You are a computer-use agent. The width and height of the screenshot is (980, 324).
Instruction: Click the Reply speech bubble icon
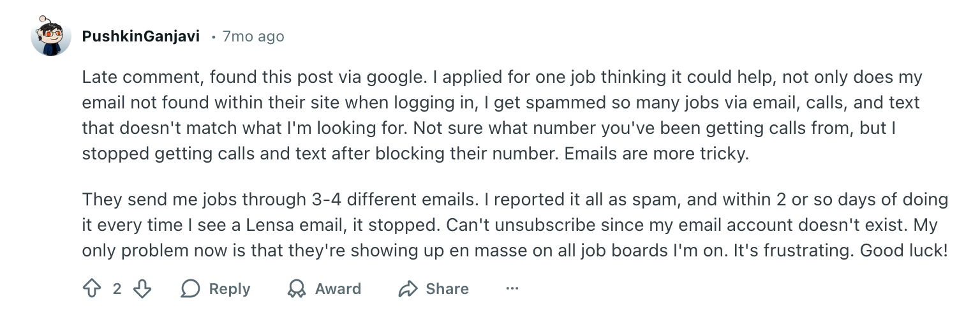190,289
